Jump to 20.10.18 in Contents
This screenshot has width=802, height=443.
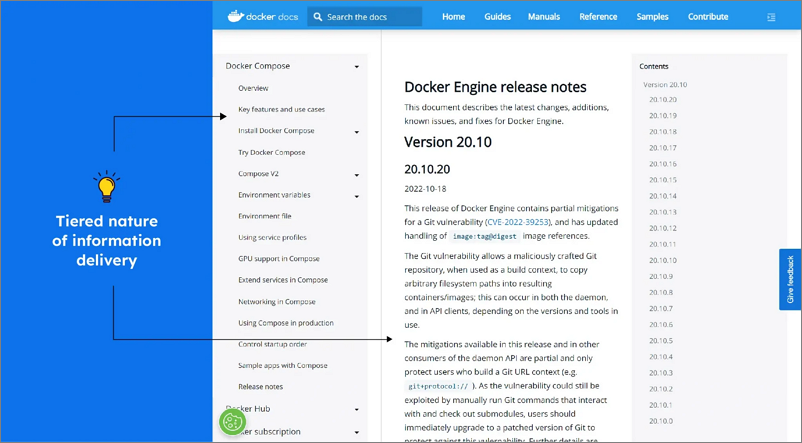tap(663, 132)
